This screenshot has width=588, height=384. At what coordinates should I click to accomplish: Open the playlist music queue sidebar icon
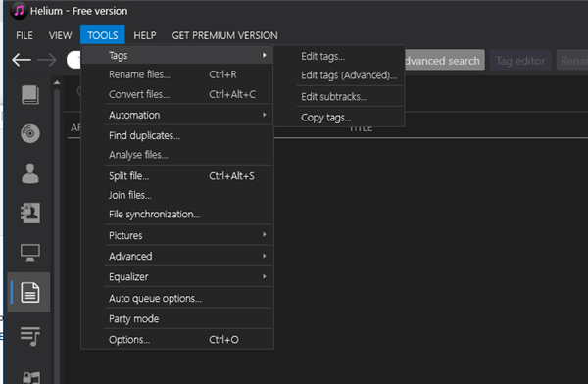tap(30, 336)
